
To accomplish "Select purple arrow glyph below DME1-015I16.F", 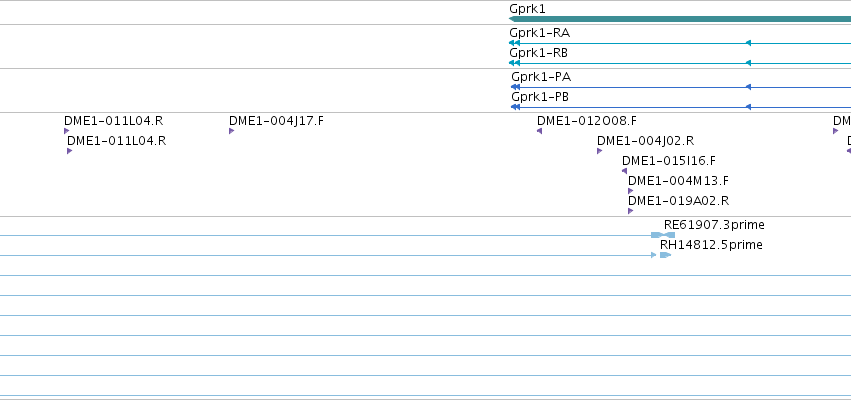I will tap(625, 171).
